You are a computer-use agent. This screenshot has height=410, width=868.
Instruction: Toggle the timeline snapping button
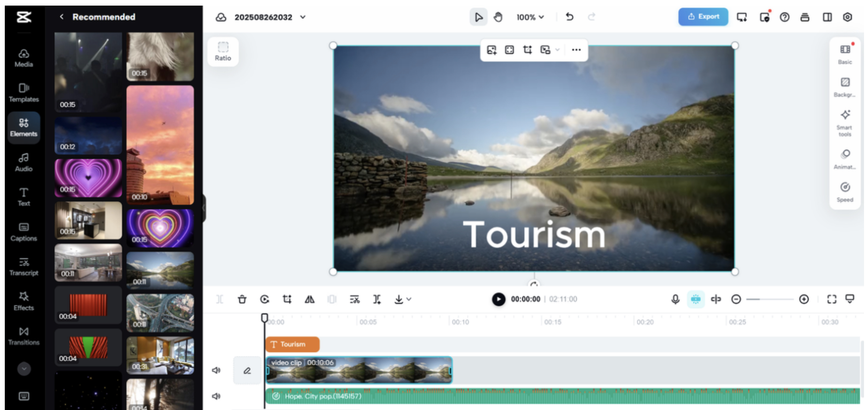point(696,299)
